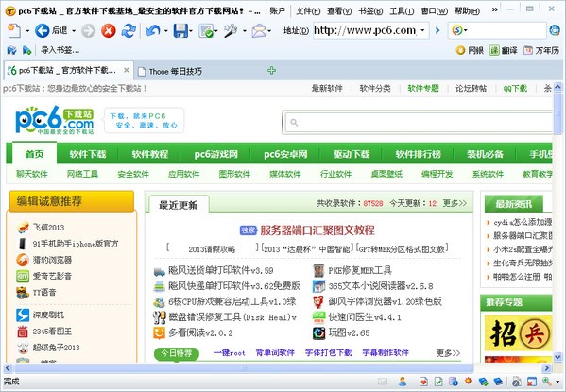Click the blue undo arrow icon
Viewport: 566px width, 392px height.
(153, 30)
